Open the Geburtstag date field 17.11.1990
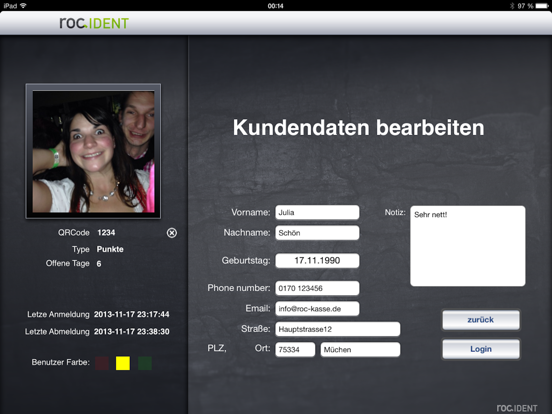The image size is (552, 414). click(x=317, y=261)
